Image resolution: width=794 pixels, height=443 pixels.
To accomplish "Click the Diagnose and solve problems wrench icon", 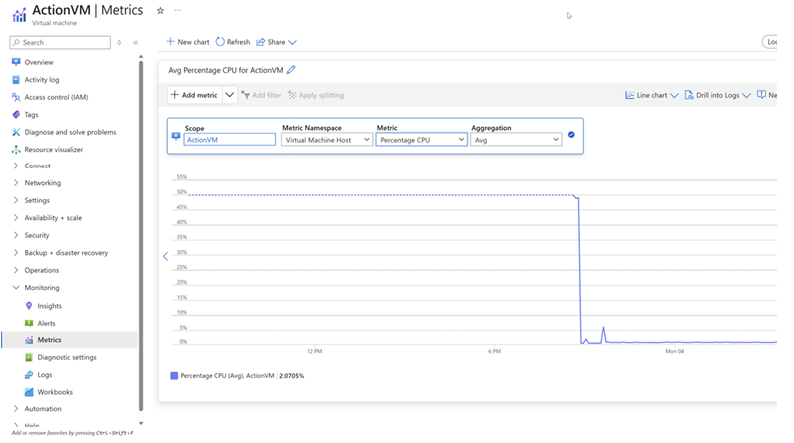I will coord(16,132).
